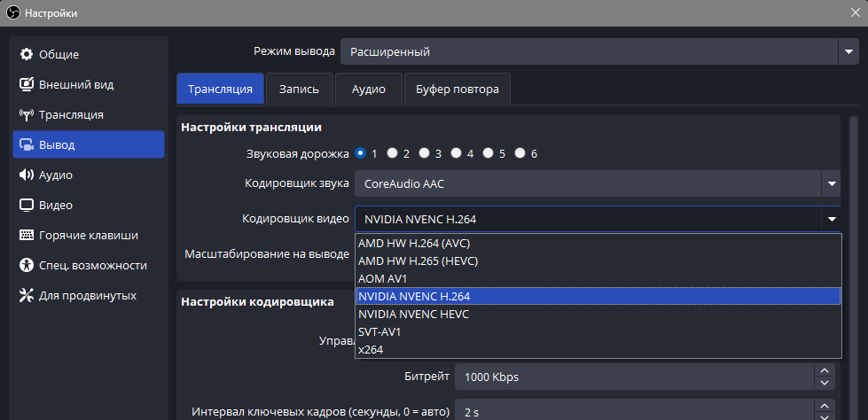The height and width of the screenshot is (420, 868).
Task: Choose x264 encoder option
Action: tap(598, 349)
